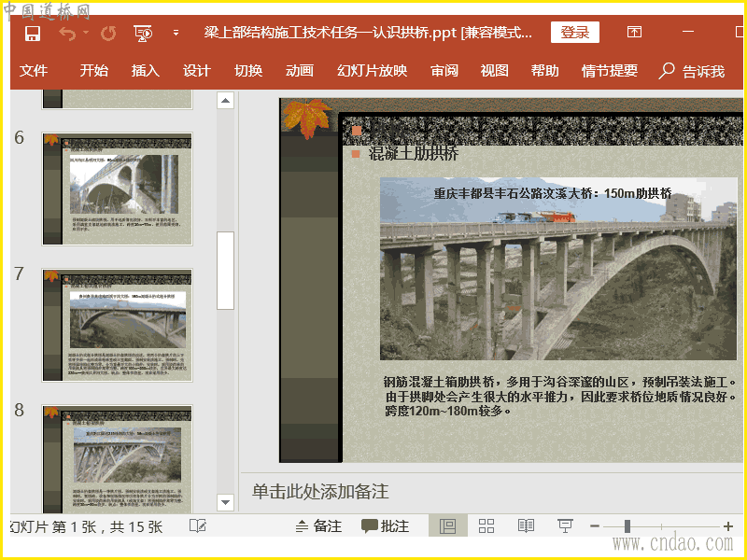The height and width of the screenshot is (560, 747).
Task: Open the 幻灯片放映 tab
Action: (372, 71)
